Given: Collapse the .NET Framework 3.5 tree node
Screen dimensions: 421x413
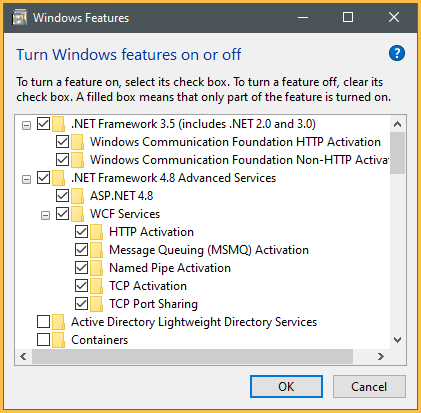Looking at the screenshot, I should click(x=26, y=126).
